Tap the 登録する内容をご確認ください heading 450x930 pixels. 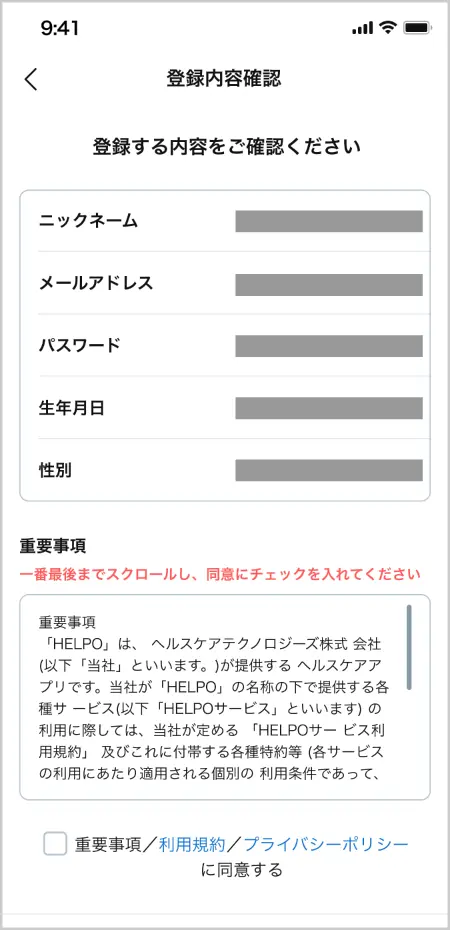point(226,146)
